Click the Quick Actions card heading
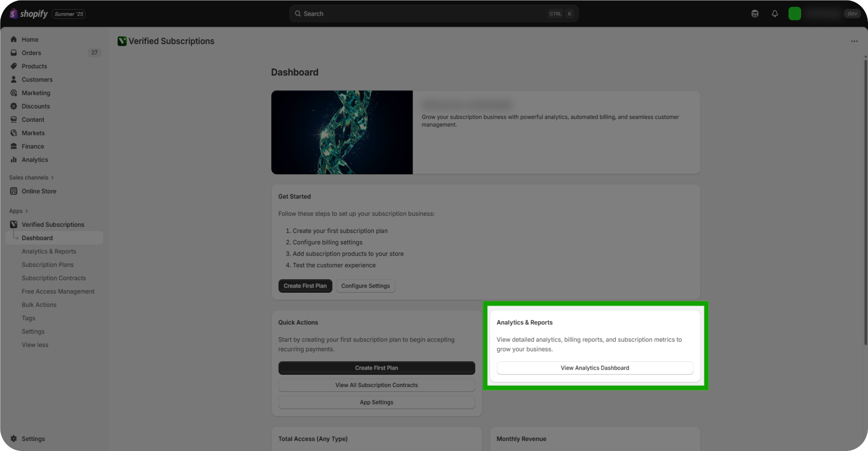868x451 pixels. click(298, 322)
